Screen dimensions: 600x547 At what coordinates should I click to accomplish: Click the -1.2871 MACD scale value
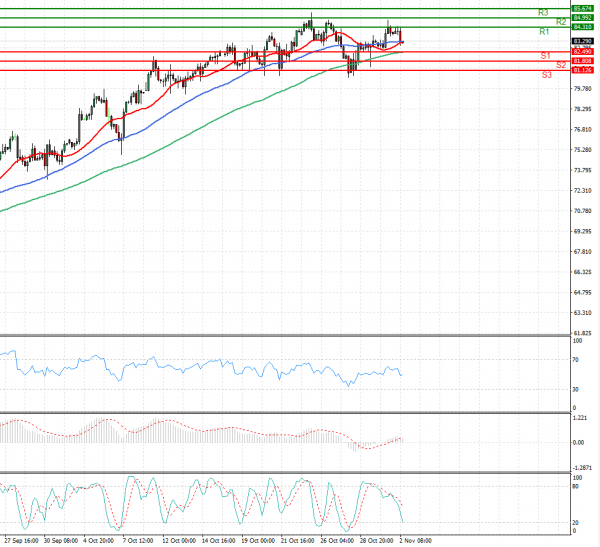581,468
